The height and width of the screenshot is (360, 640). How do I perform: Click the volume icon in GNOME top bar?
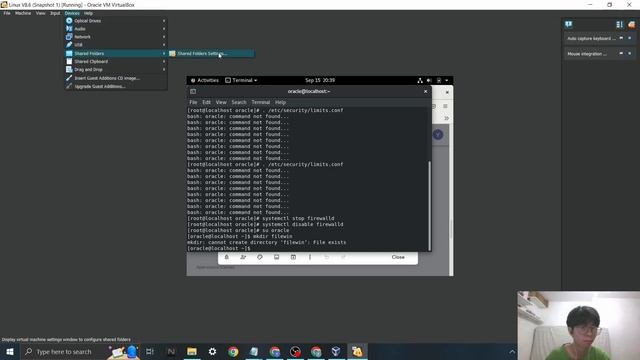click(429, 80)
